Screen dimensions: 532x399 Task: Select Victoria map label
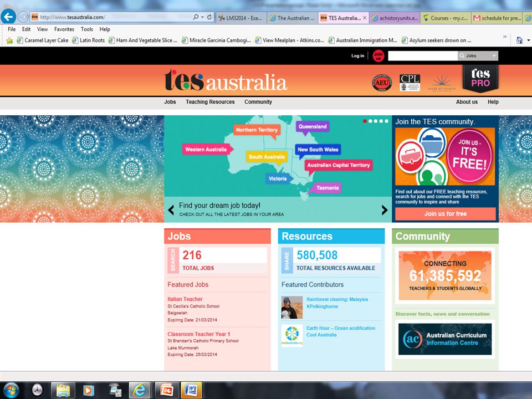(278, 178)
